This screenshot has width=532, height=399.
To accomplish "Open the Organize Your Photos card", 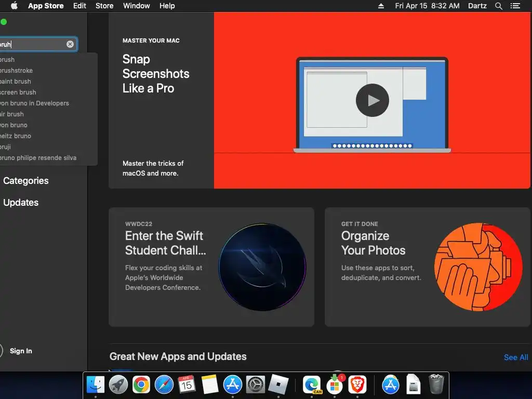I will [427, 267].
